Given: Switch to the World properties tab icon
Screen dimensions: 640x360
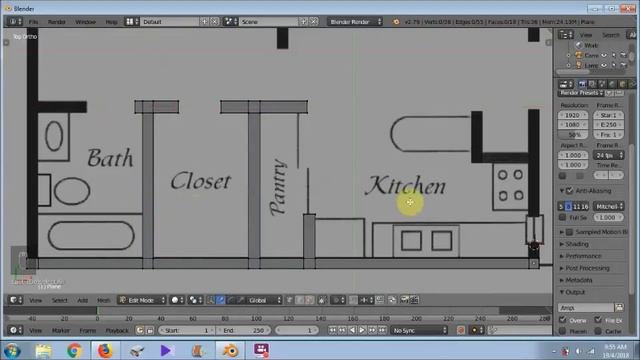Looking at the screenshot, I should tap(612, 84).
